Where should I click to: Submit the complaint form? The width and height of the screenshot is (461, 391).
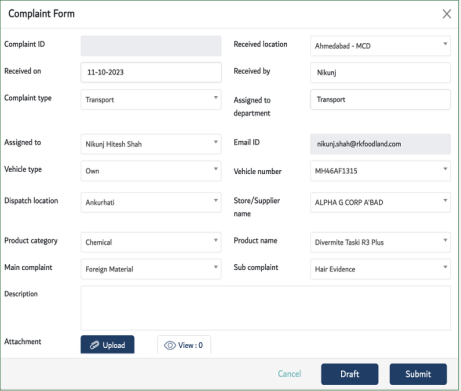(418, 374)
